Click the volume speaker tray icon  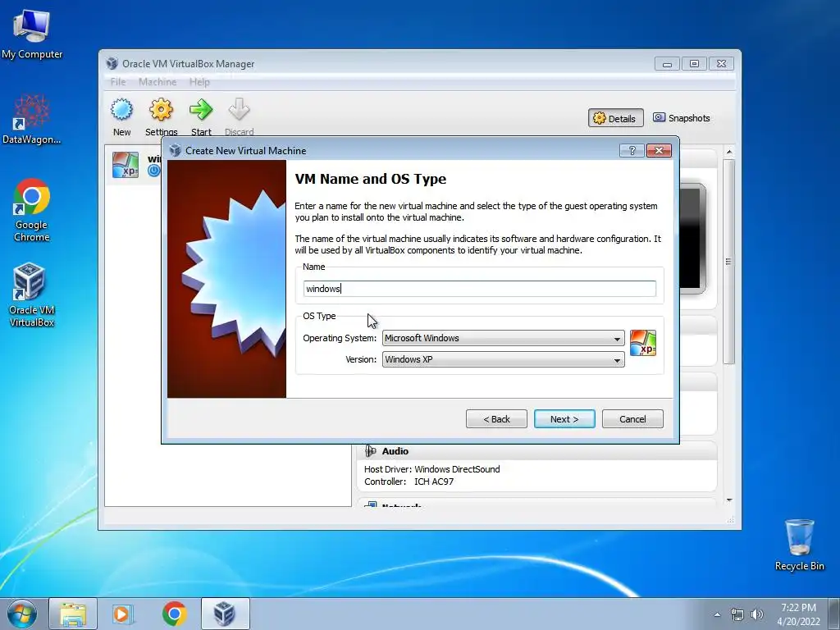click(757, 614)
